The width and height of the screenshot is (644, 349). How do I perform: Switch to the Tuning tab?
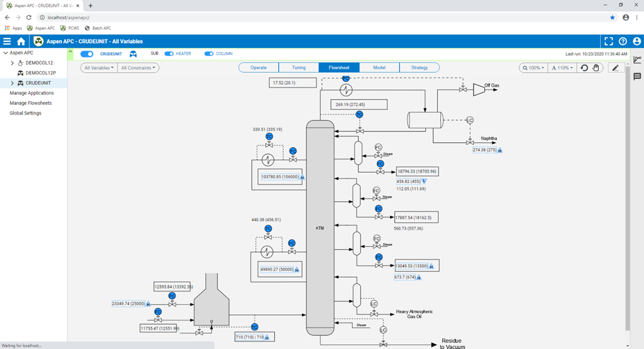(298, 68)
